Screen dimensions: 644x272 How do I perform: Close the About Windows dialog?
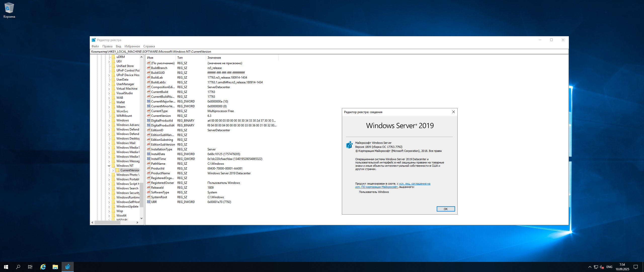click(x=453, y=112)
